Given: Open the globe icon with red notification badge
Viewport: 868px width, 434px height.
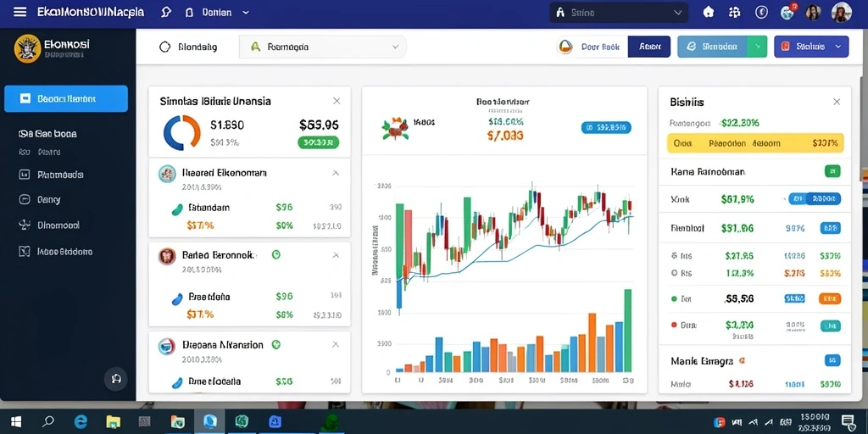Looking at the screenshot, I should [788, 12].
